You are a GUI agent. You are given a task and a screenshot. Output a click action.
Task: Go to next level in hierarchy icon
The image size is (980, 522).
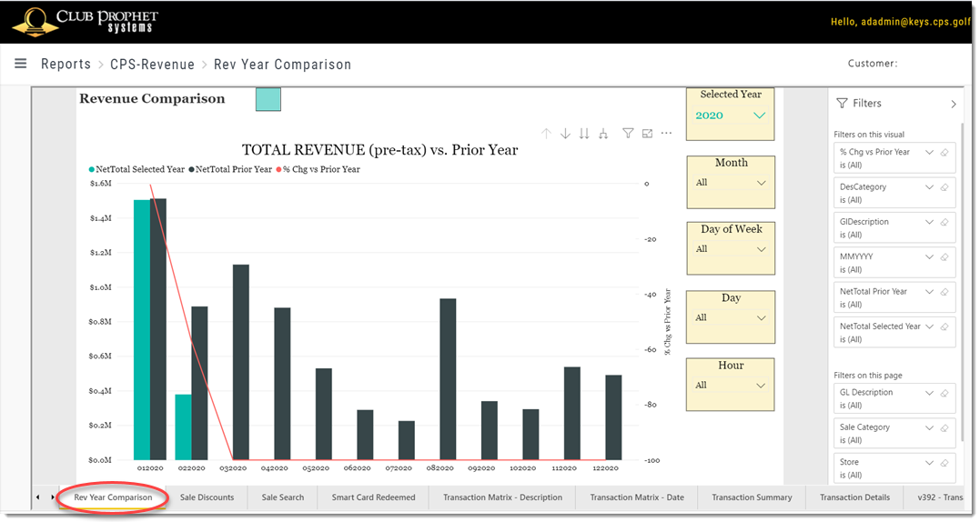(584, 134)
